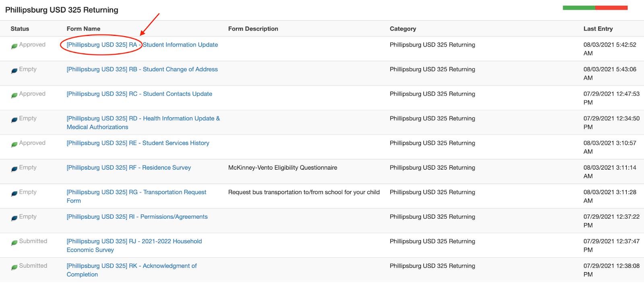Open RD - Health Information Update form link
This screenshot has width=644, height=285.
coord(143,123)
